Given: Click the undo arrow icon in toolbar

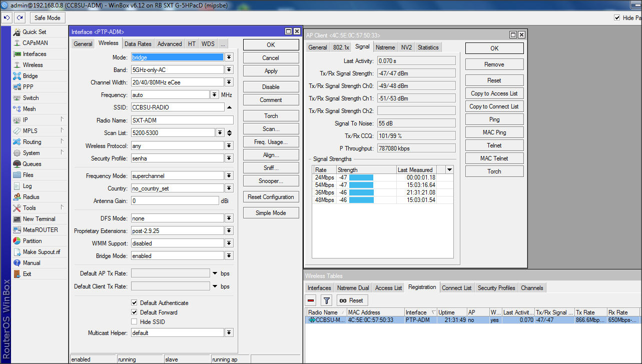Looking at the screenshot, I should click(x=7, y=17).
